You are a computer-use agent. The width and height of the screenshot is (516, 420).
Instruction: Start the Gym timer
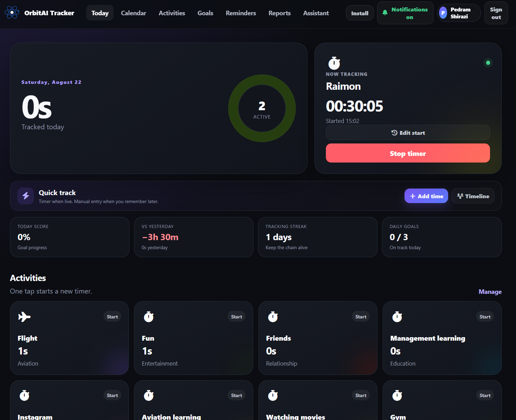(x=485, y=395)
